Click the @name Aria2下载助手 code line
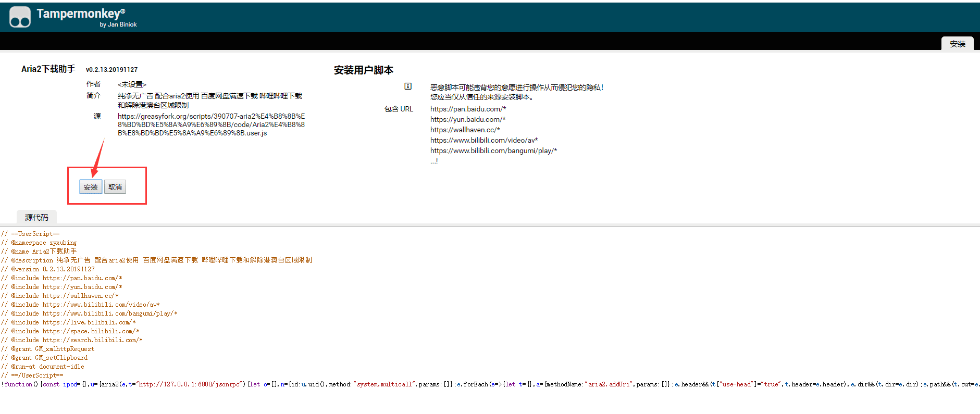 [39, 252]
